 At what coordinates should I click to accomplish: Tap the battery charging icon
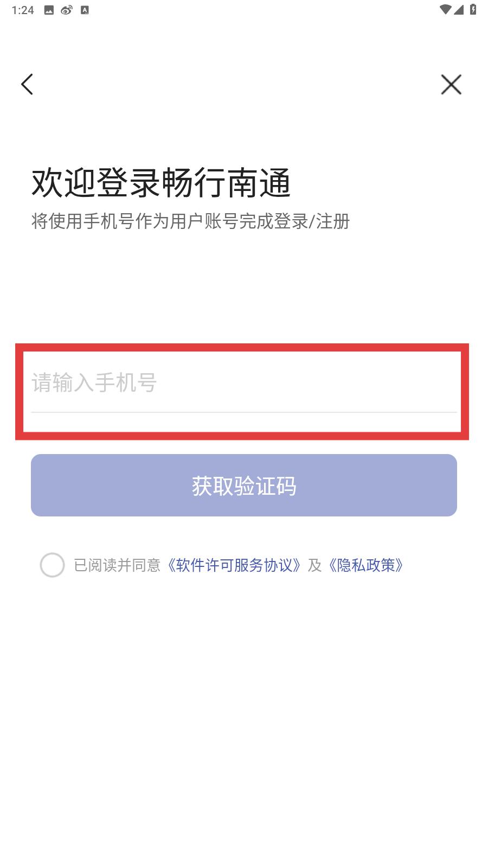tap(473, 9)
